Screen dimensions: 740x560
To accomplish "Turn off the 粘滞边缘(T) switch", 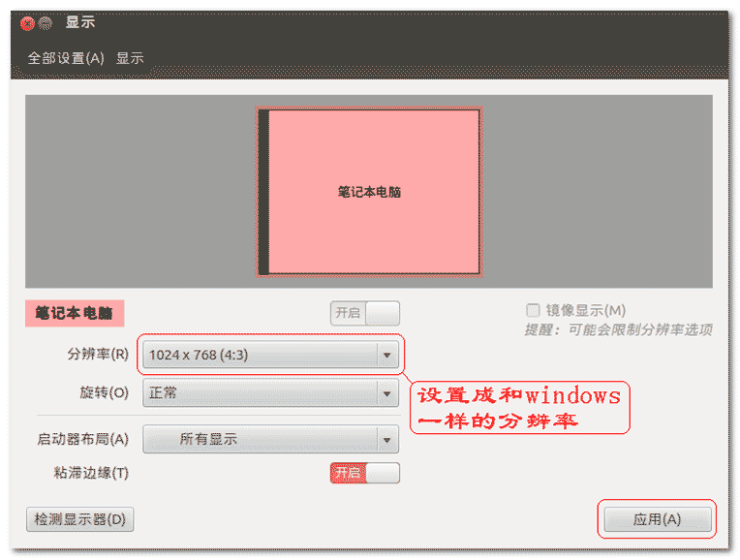I will pos(365,473).
